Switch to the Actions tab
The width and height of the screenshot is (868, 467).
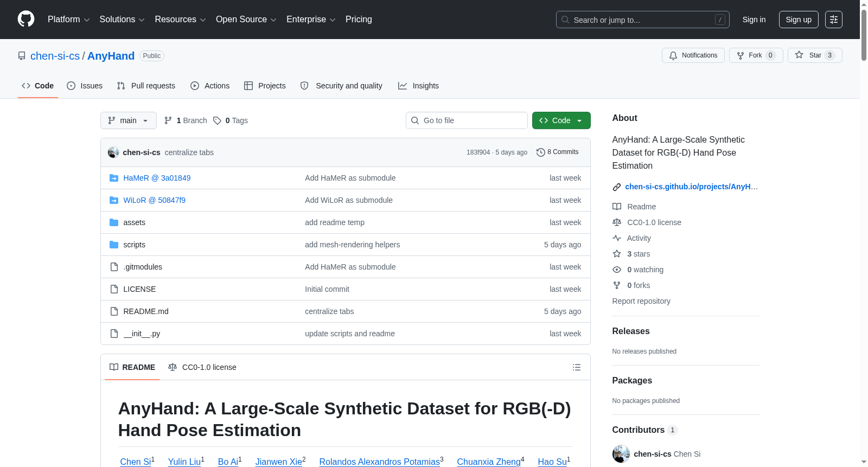pos(210,86)
